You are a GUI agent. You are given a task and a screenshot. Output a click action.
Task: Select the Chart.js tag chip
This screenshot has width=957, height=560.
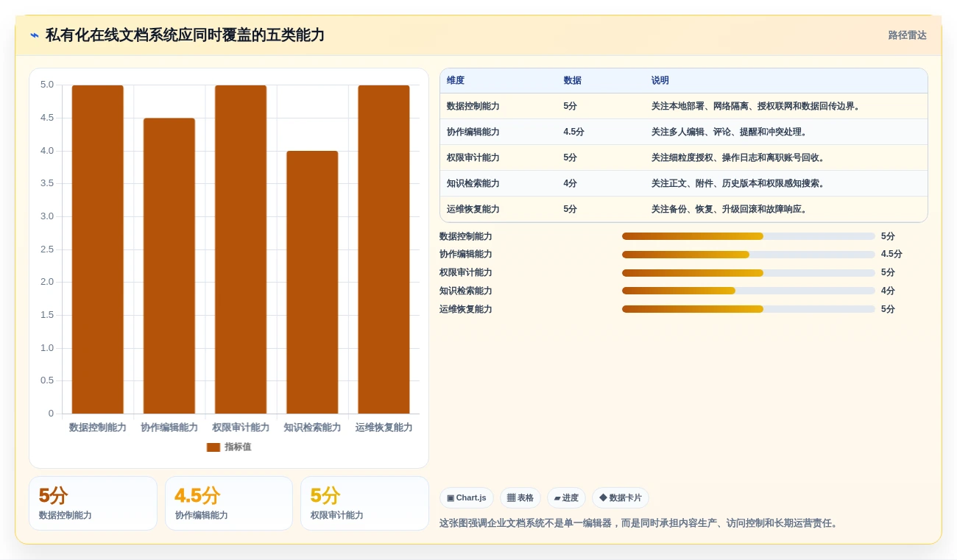467,498
